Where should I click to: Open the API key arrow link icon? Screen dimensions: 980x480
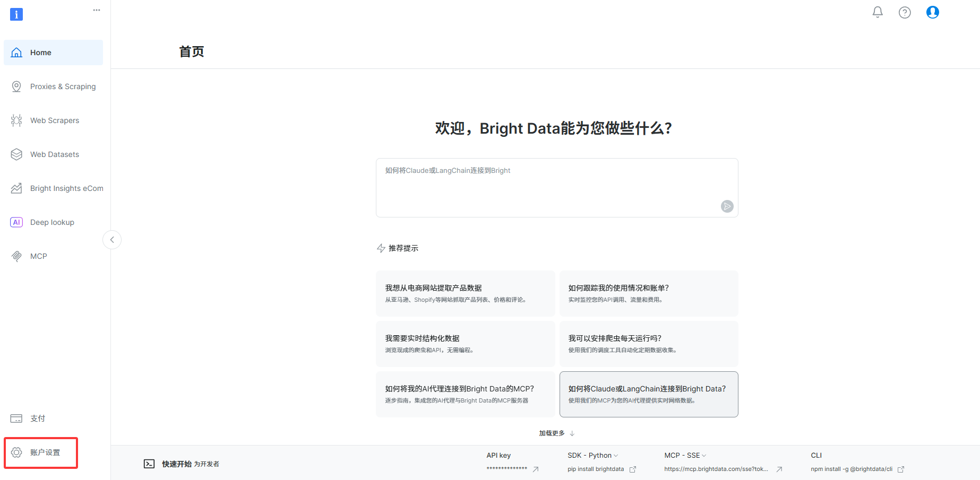pos(536,469)
